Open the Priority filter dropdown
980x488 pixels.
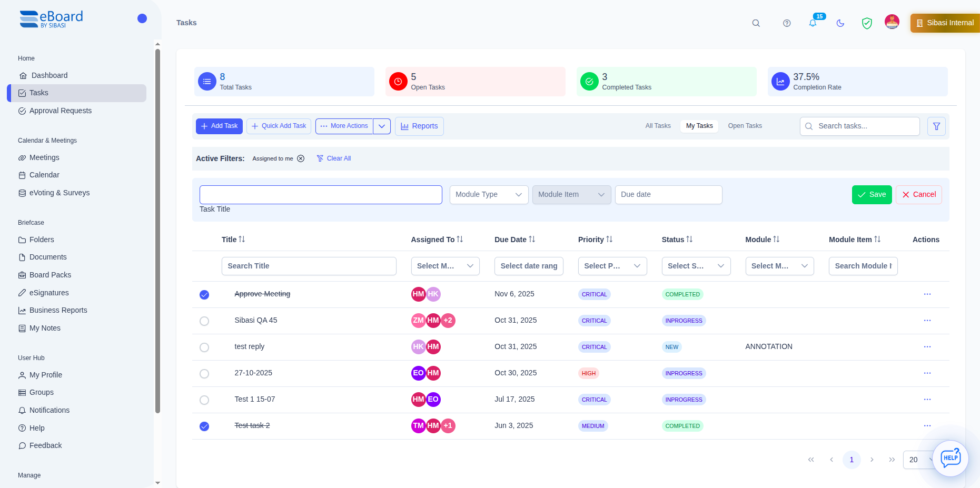(x=612, y=266)
